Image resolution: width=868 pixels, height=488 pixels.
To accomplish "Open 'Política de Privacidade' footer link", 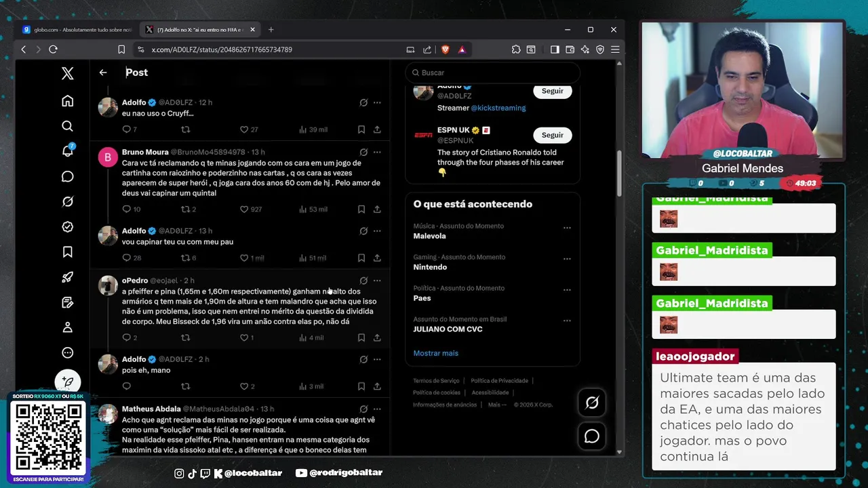I will tap(499, 381).
